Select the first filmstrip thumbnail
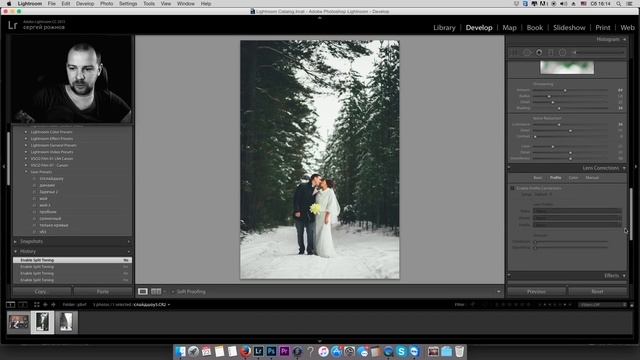Viewport: 640px width, 360px height. coord(19,322)
